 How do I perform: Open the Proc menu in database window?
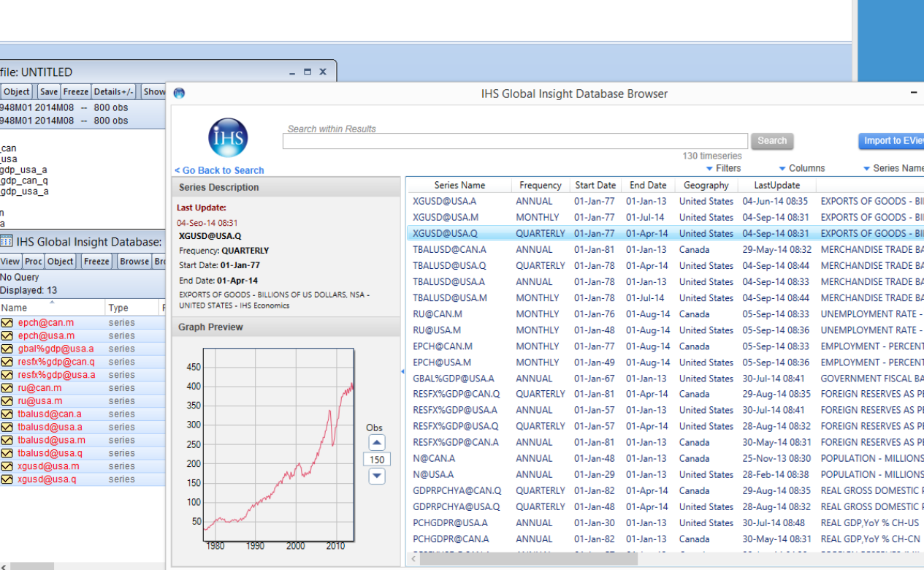tap(34, 261)
